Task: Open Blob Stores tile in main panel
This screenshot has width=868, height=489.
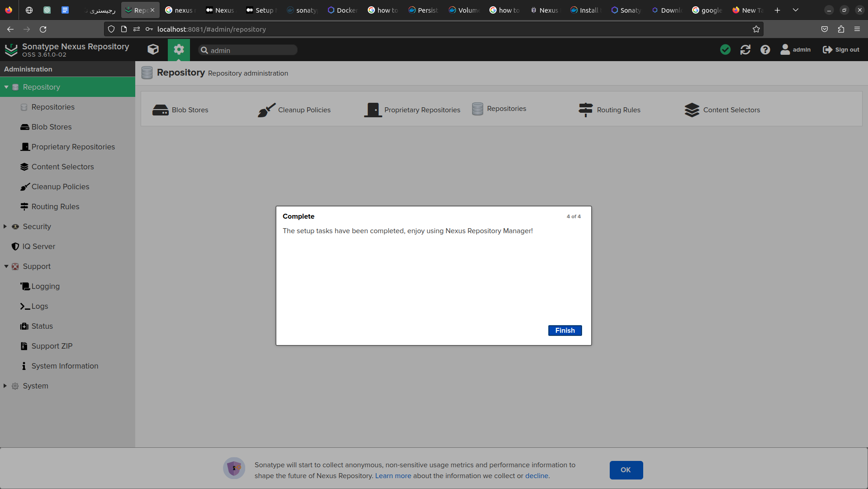Action: coord(180,110)
